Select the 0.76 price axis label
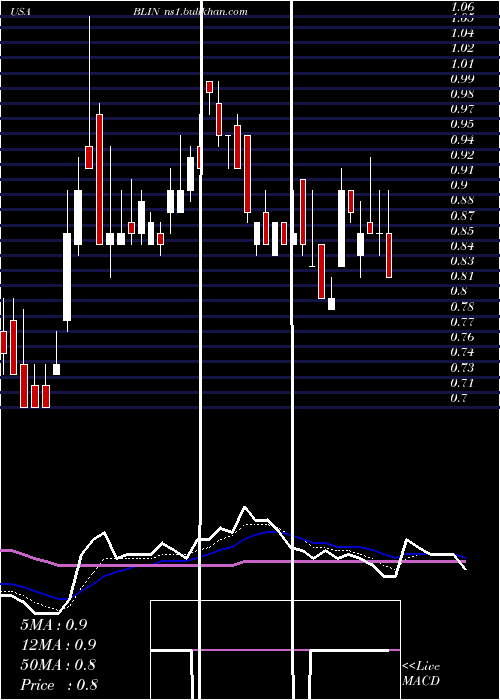This screenshot has width=500, height=700. [x=462, y=338]
